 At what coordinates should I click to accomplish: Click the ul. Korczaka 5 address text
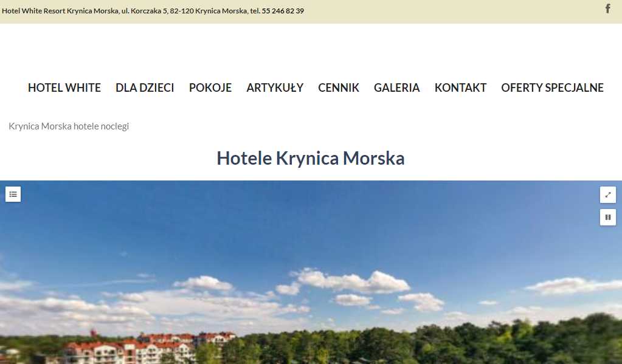(144, 11)
